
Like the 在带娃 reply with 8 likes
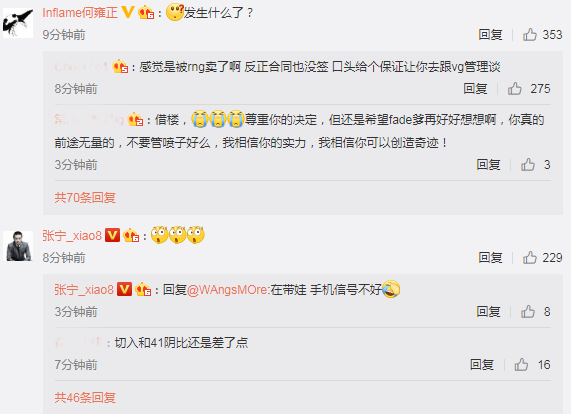tap(528, 312)
